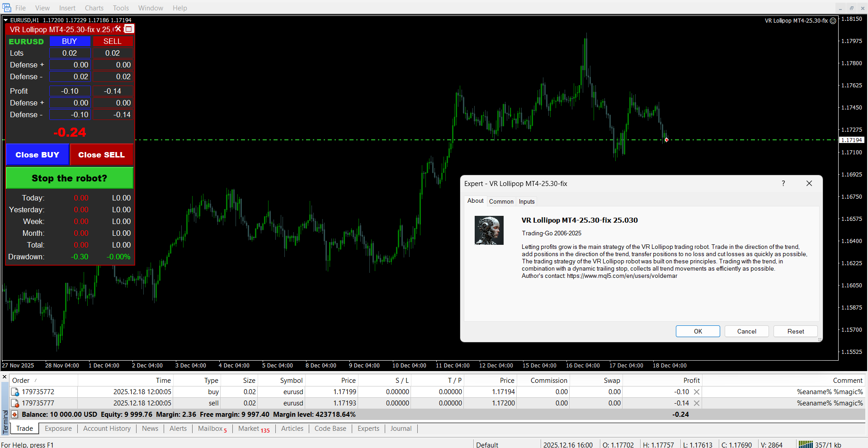Click the help question mark in Expert dialog
The image size is (868, 448).
pyautogui.click(x=783, y=183)
